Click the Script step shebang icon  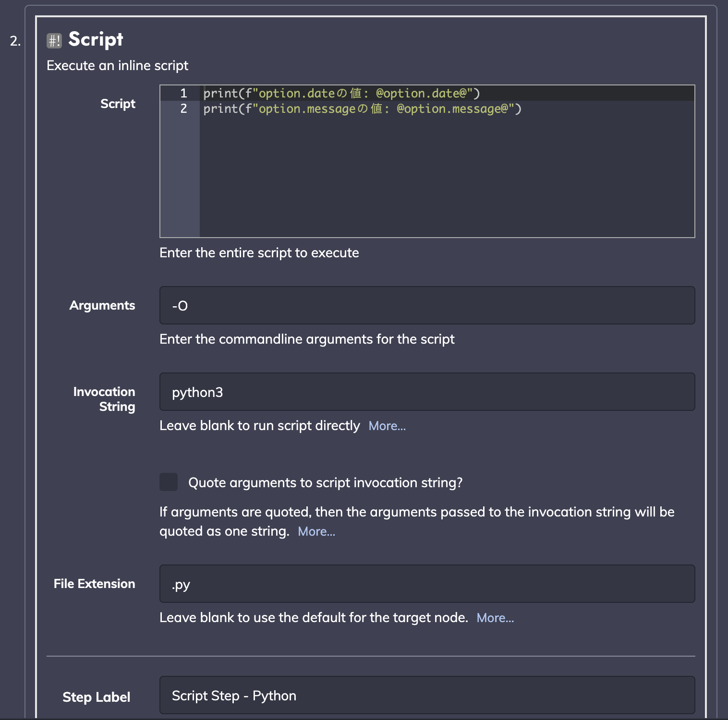pos(54,41)
